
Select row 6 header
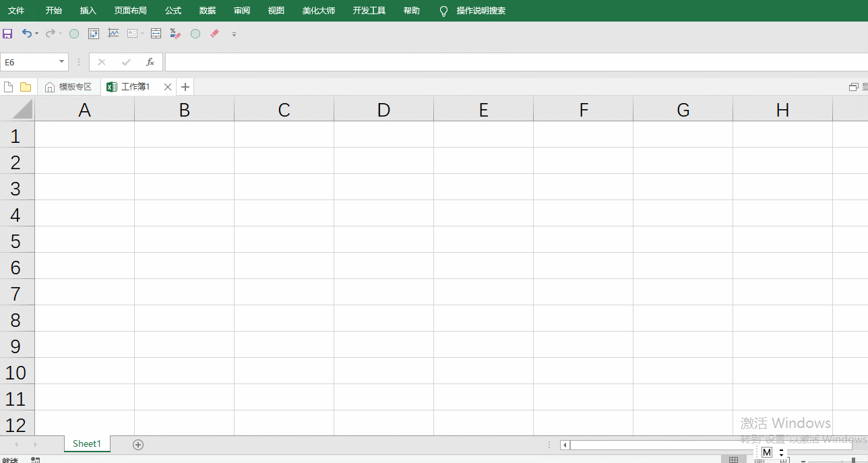(x=17, y=266)
